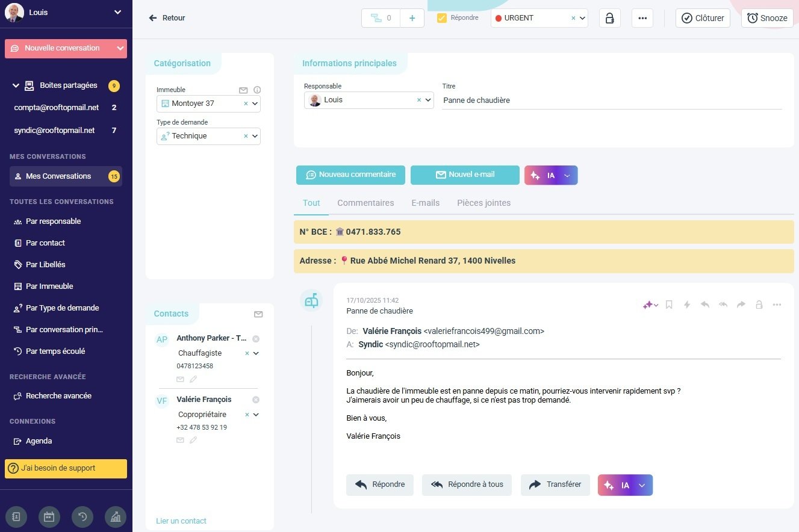This screenshot has width=799, height=532.
Task: Toggle the Répondre checkbox
Action: pyautogui.click(x=442, y=18)
